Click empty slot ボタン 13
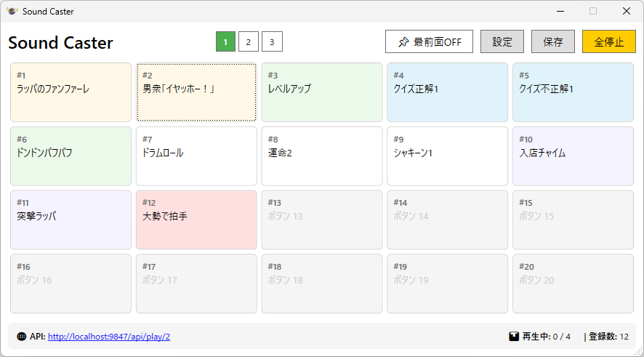Viewport: 644px width, 357px height. [x=322, y=220]
